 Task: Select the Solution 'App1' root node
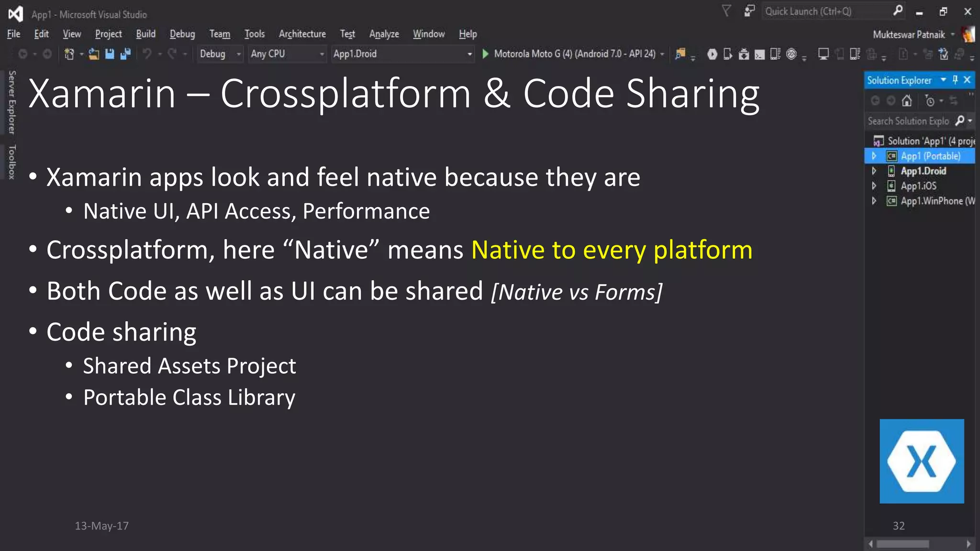(x=924, y=141)
